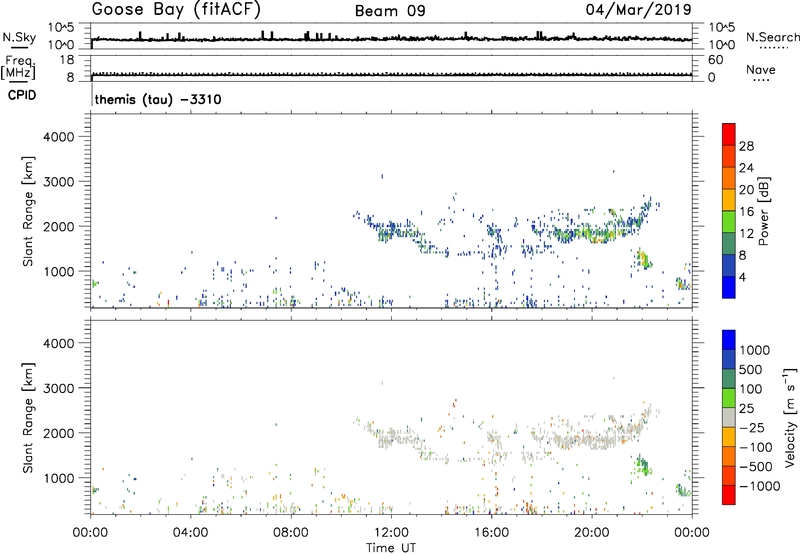This screenshot has width=800, height=554.
Task: Click the 'Freq. [MHz]' label
Action: 19,68
